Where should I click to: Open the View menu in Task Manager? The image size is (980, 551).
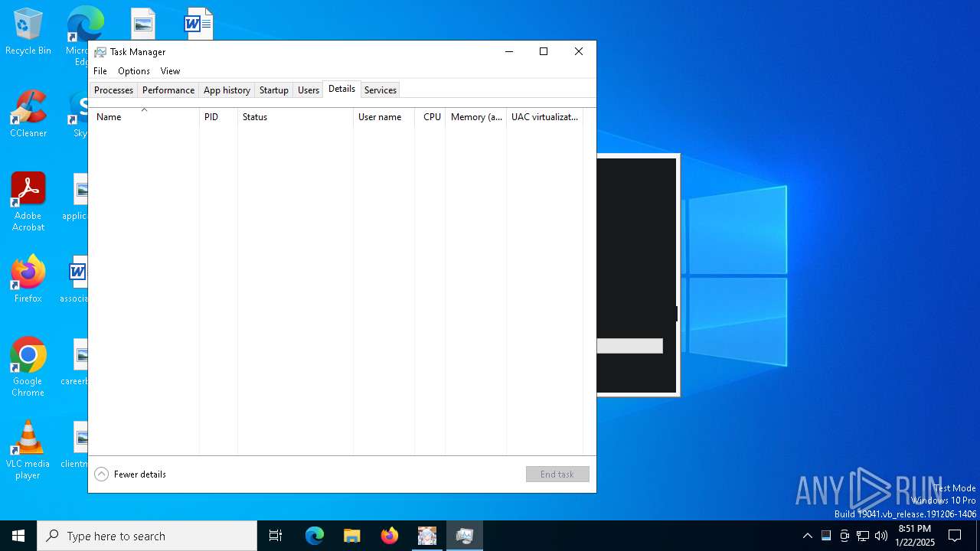170,70
